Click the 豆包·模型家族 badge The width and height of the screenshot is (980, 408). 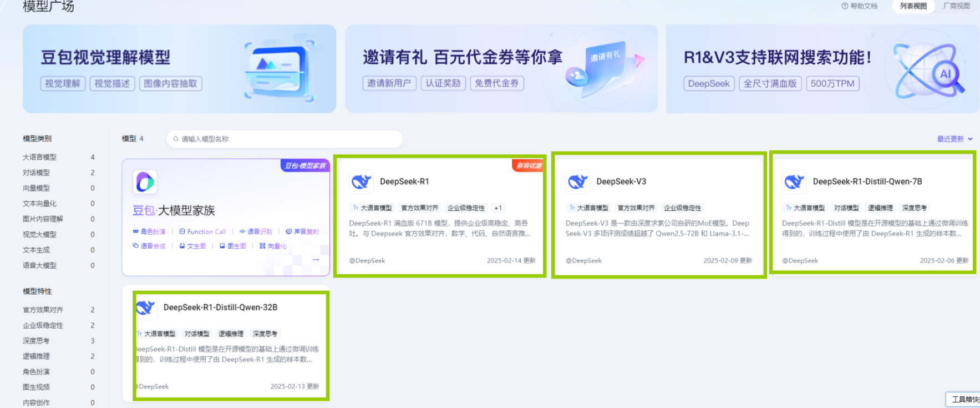click(x=305, y=165)
